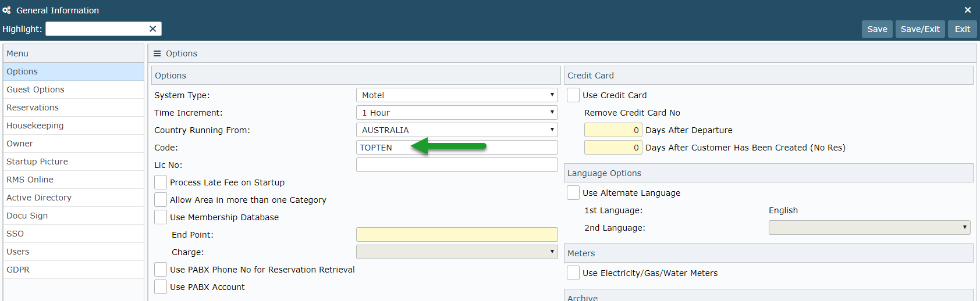Close the General Information window

(x=968, y=10)
